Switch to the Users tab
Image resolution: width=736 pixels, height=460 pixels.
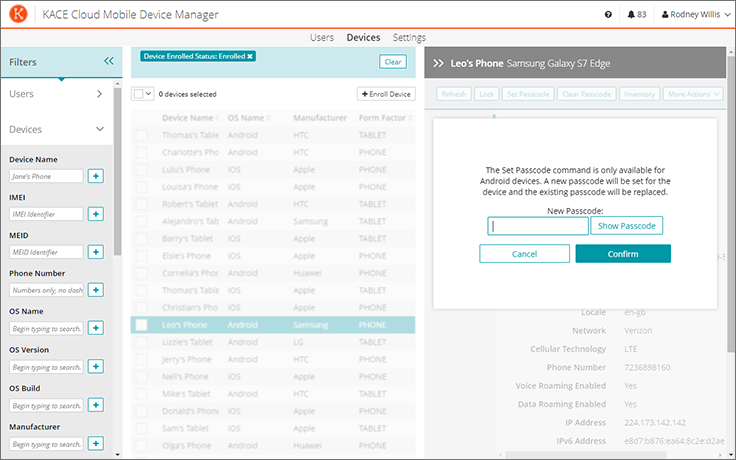(x=322, y=38)
